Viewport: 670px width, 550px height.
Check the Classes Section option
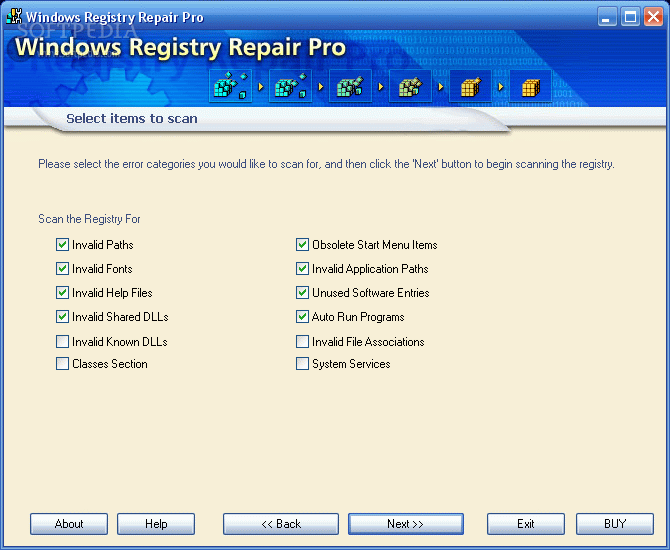(x=62, y=364)
